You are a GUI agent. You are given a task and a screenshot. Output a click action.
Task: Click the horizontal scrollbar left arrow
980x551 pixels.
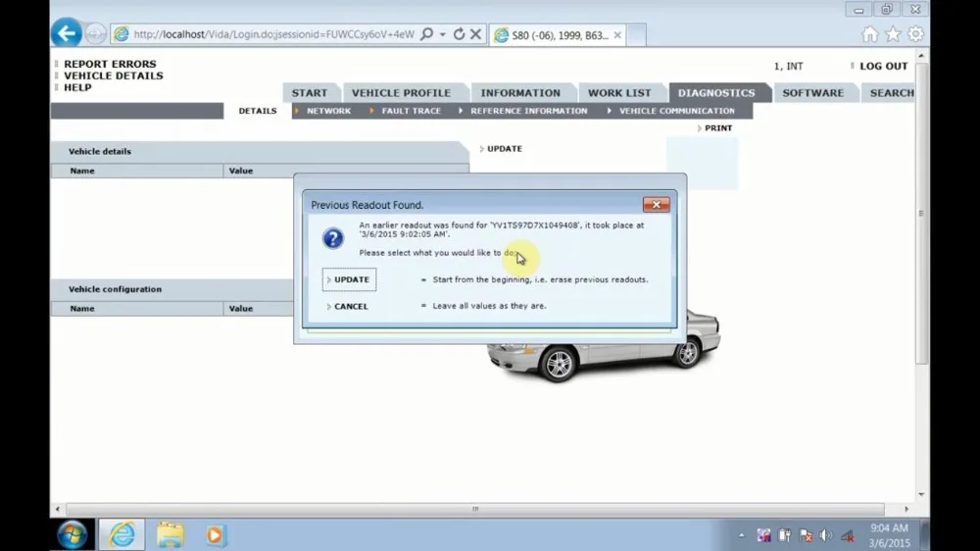58,509
